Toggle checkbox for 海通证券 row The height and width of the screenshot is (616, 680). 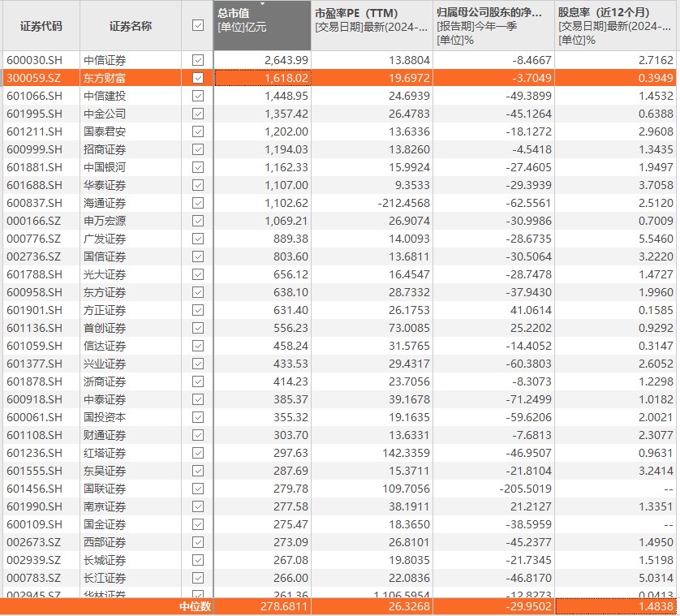coord(197,203)
